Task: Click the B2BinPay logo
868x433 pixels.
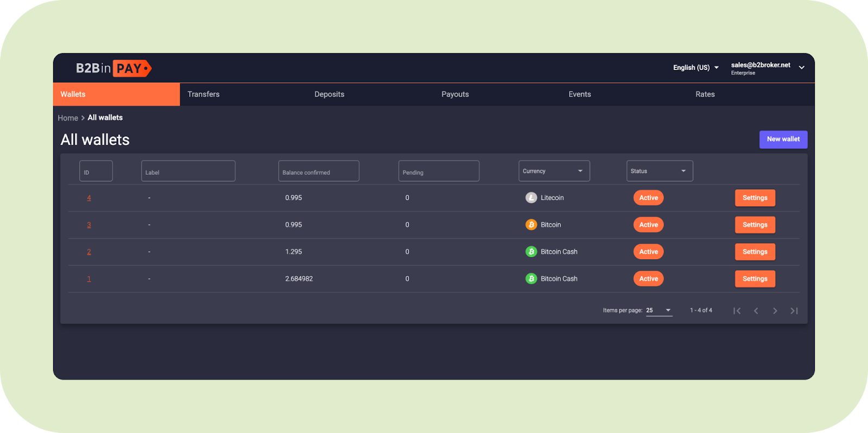Action: (113, 68)
